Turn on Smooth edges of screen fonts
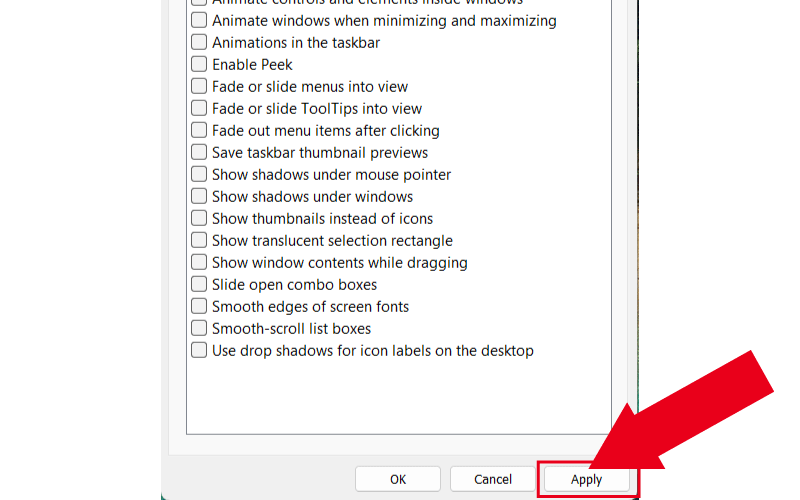This screenshot has width=800, height=500. pos(199,306)
